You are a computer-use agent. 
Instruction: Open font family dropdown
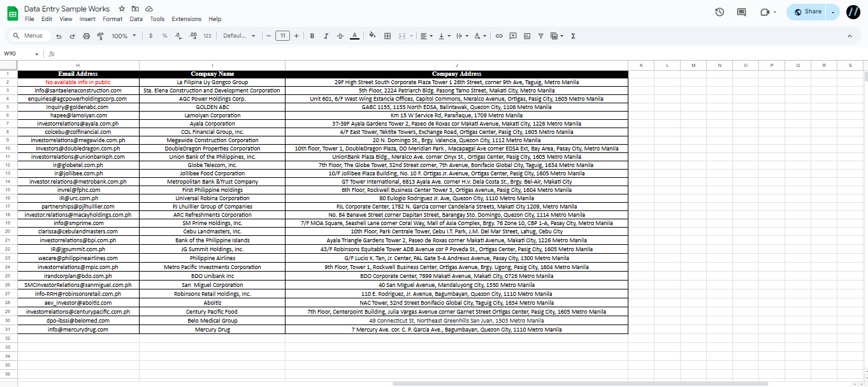point(238,36)
